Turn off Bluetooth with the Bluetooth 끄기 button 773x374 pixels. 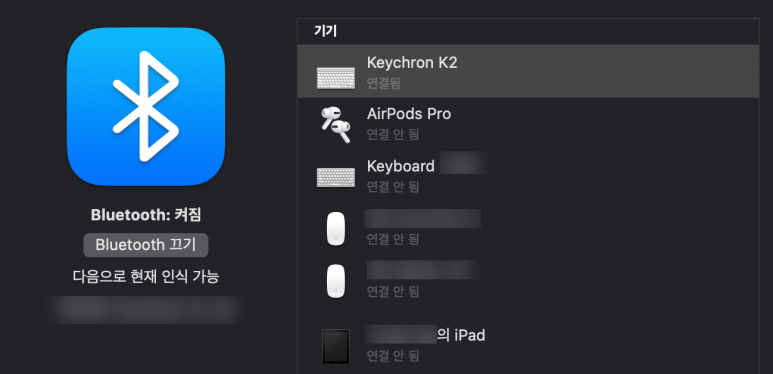pos(146,245)
